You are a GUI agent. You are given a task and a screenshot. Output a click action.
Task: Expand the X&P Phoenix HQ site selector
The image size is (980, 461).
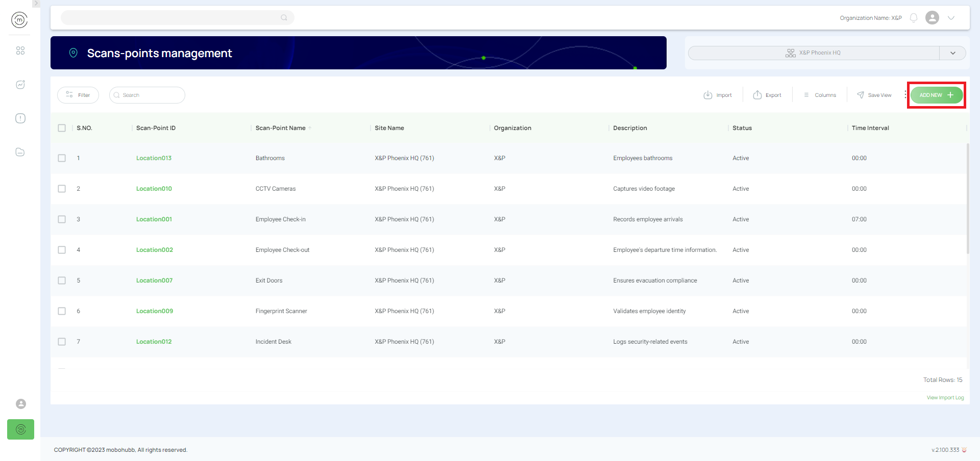(x=952, y=53)
